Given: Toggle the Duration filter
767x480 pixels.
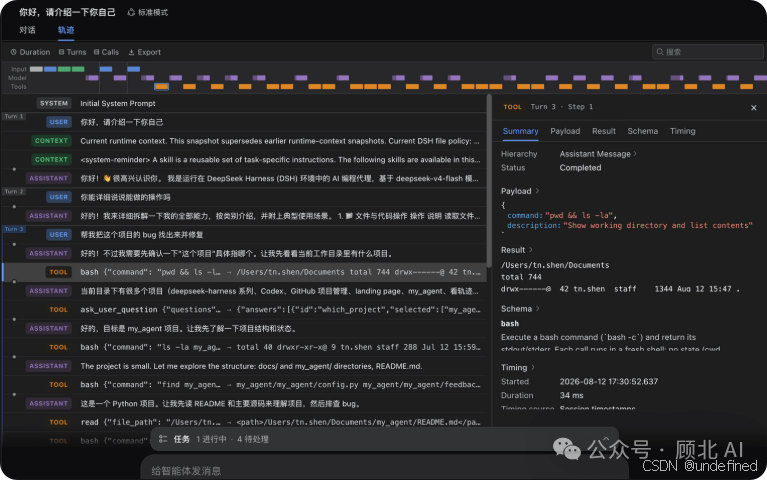Looking at the screenshot, I should [x=30, y=52].
